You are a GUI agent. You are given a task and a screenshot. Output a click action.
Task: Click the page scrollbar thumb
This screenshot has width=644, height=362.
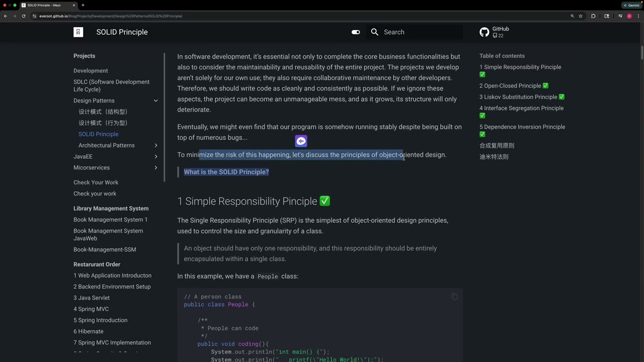coord(642,53)
